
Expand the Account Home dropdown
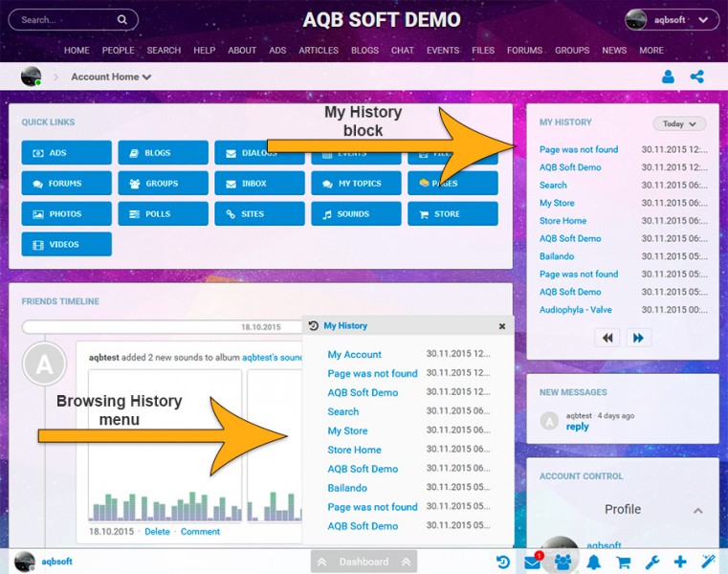111,77
